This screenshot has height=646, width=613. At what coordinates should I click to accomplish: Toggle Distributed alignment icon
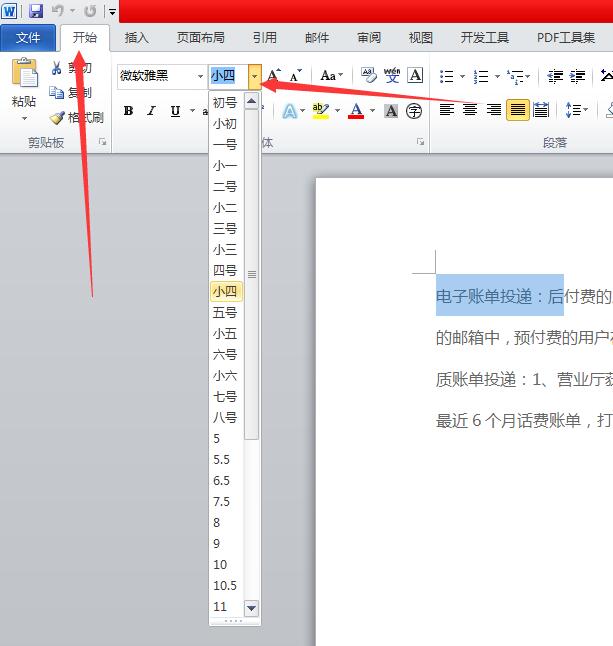point(540,110)
